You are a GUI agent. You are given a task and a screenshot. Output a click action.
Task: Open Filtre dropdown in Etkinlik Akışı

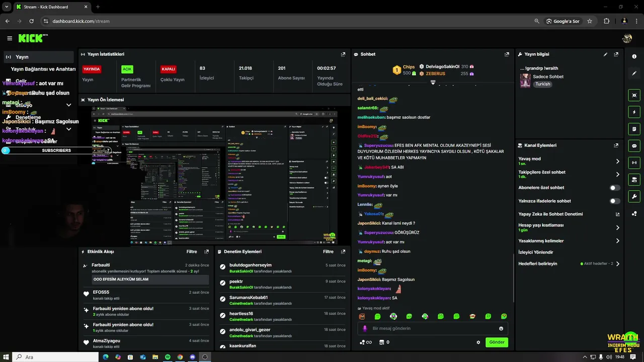pyautogui.click(x=192, y=251)
